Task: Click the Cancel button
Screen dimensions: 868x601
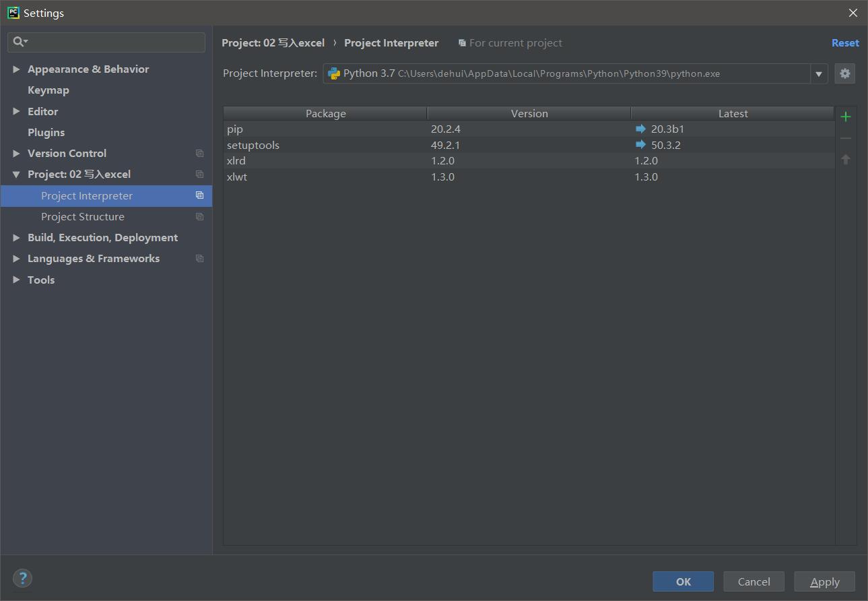Action: pyautogui.click(x=754, y=581)
